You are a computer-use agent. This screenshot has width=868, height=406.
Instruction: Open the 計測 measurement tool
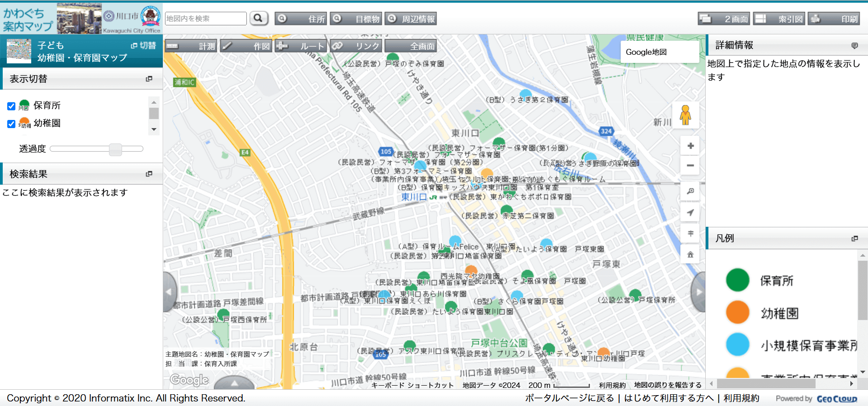191,46
